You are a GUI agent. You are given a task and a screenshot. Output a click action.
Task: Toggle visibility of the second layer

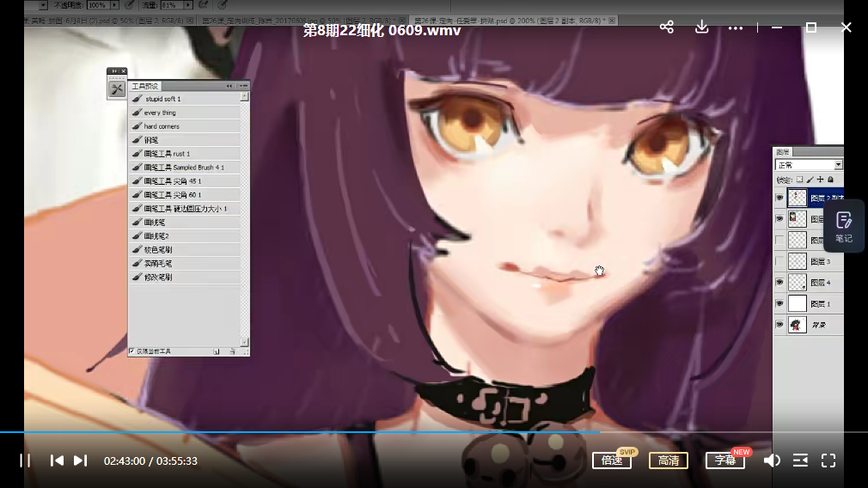pyautogui.click(x=779, y=218)
